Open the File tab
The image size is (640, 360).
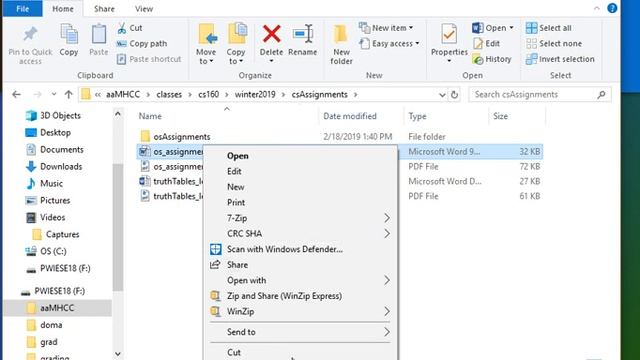[22, 9]
